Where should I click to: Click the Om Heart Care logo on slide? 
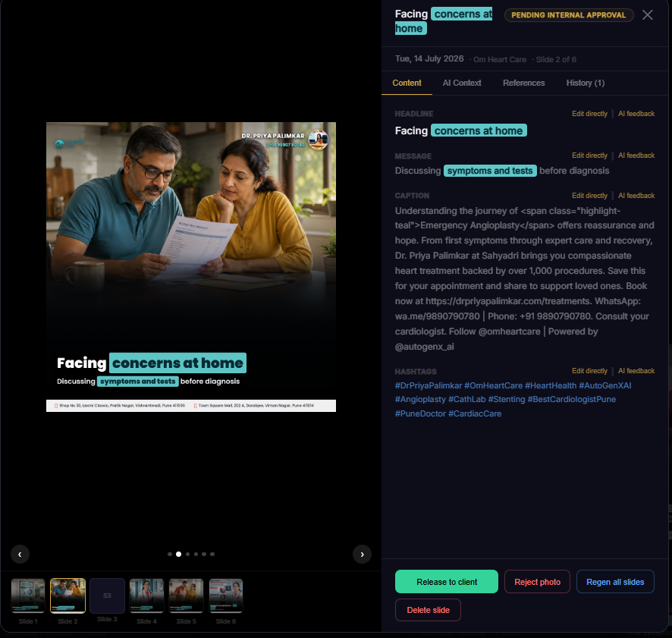point(68,144)
